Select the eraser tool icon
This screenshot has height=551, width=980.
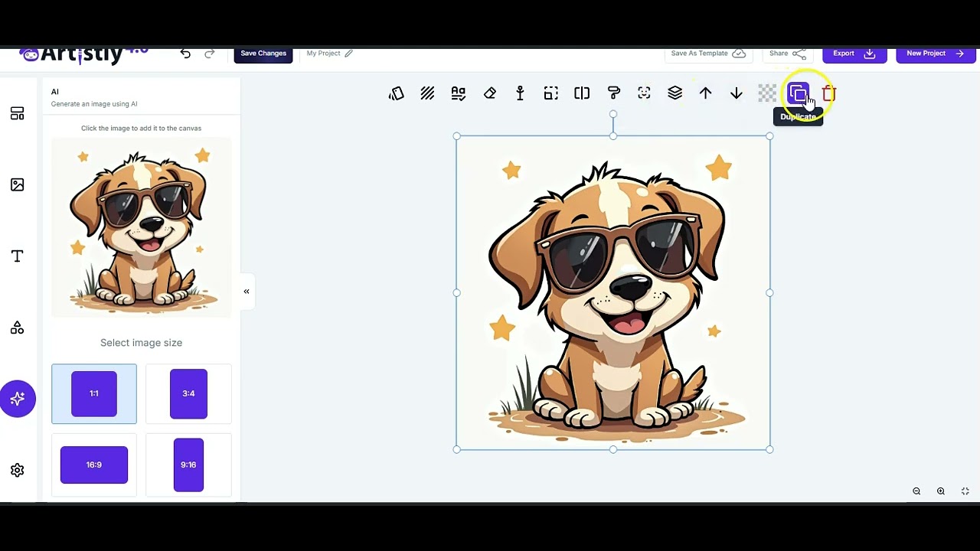click(x=490, y=93)
